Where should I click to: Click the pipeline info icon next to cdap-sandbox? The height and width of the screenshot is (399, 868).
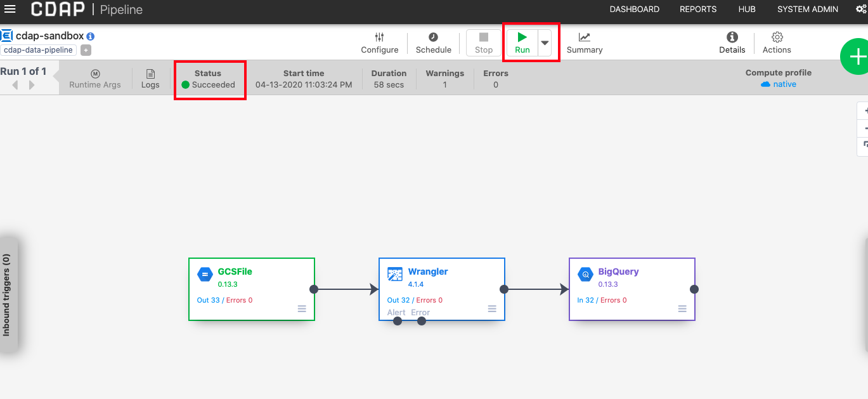[x=91, y=37]
